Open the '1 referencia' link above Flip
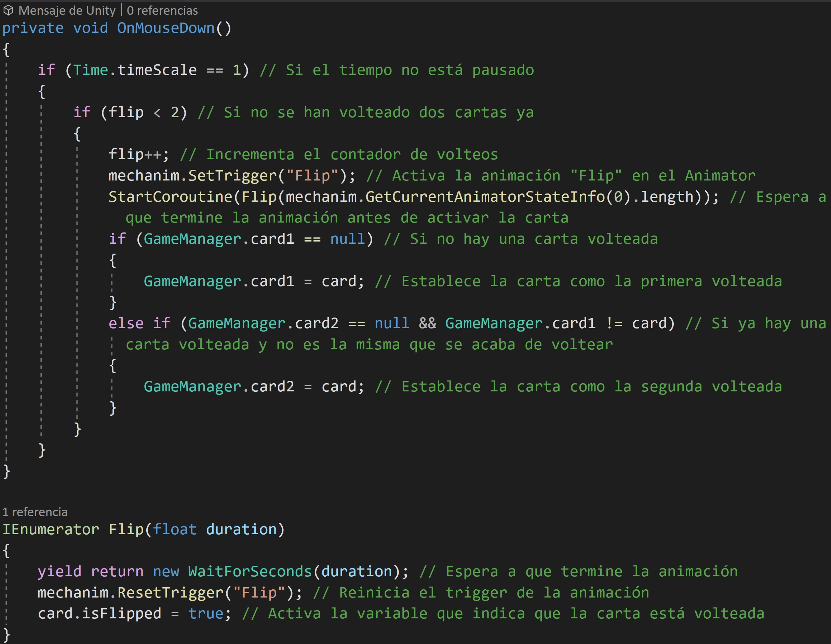 click(x=35, y=512)
